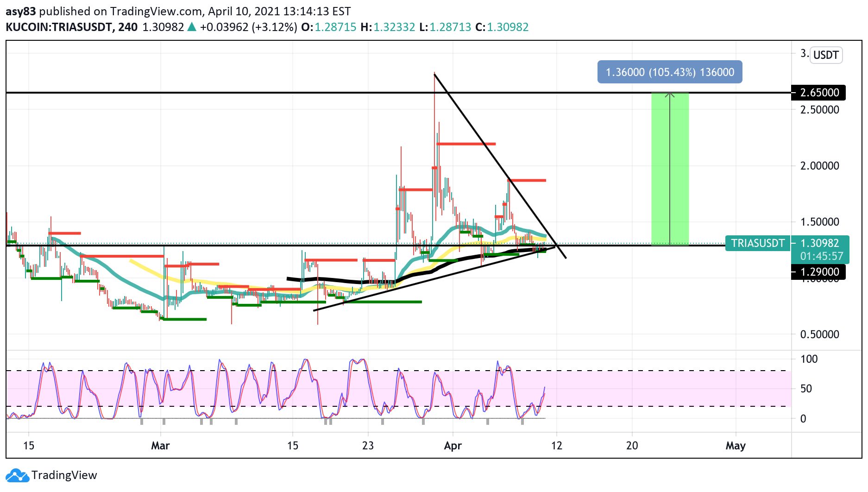Screen dimensions: 868x492
Task: Click the 2.00000 price axis tick
Action: point(819,166)
